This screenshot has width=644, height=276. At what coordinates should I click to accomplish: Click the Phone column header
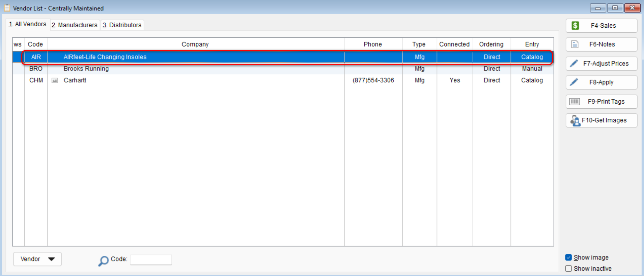[x=373, y=44]
